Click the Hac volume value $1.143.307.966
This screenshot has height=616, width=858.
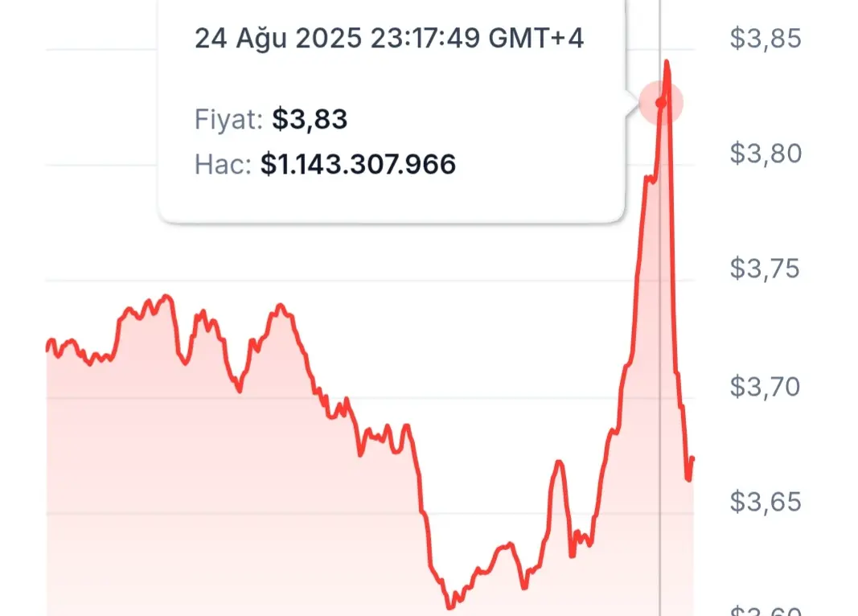pyautogui.click(x=358, y=164)
